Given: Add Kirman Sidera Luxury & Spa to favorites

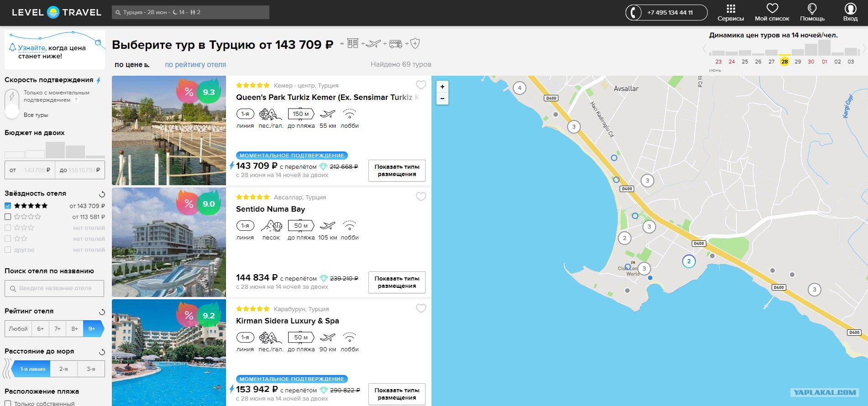Looking at the screenshot, I should [x=421, y=308].
